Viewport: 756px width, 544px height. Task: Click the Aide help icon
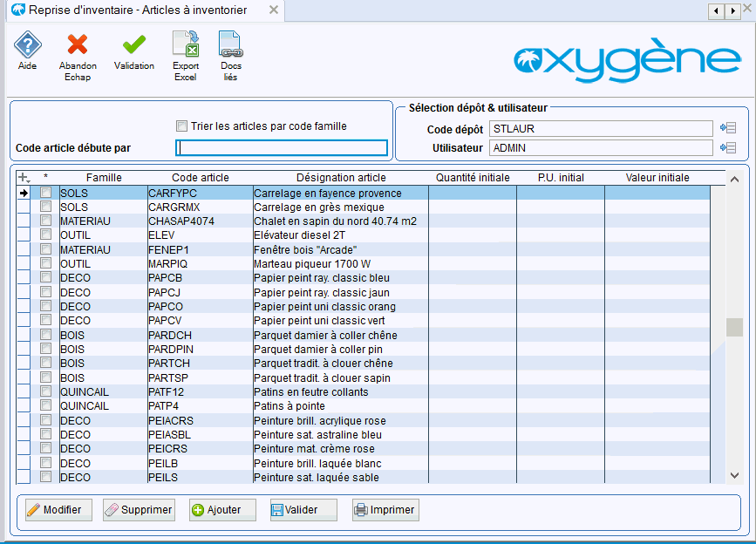coord(27,46)
